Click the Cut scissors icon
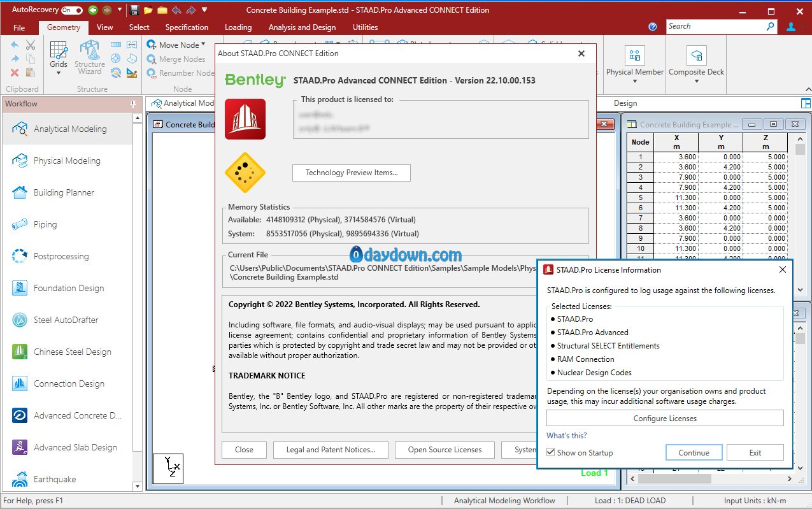The width and height of the screenshot is (812, 509). pos(30,45)
